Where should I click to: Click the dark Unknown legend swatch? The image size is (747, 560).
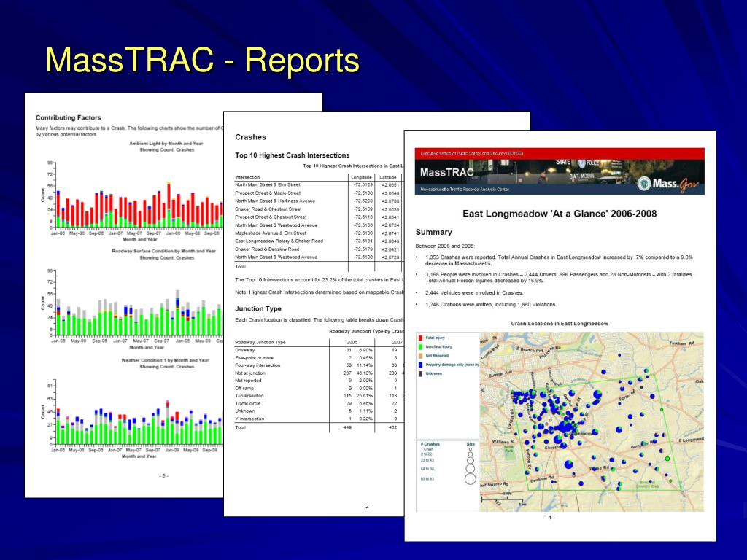point(420,374)
